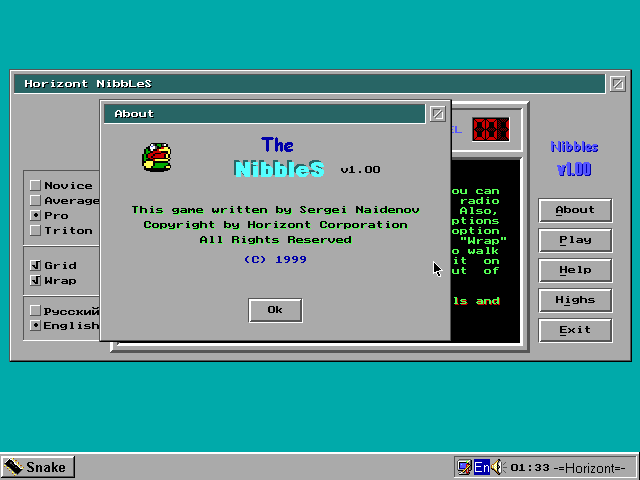Start the game with Play button
Viewport: 640px width, 480px height.
[575, 240]
